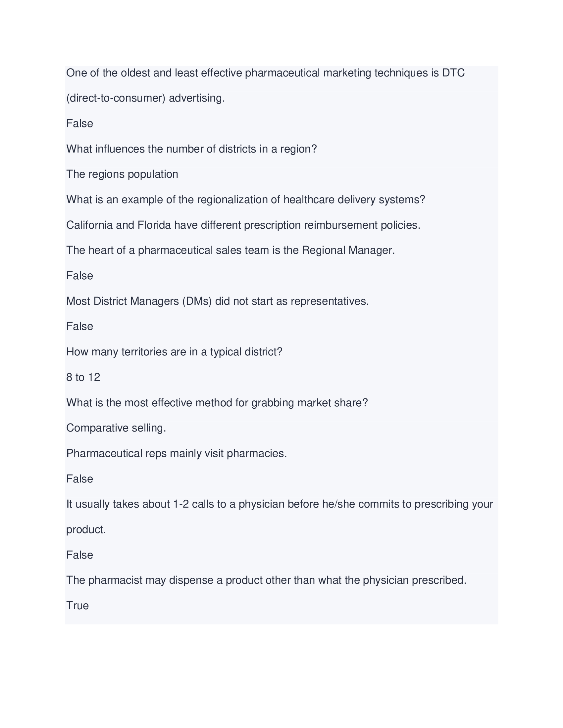563x728 pixels.
Task: Click 'False' below the Regional Manager statement
Action: (79, 276)
